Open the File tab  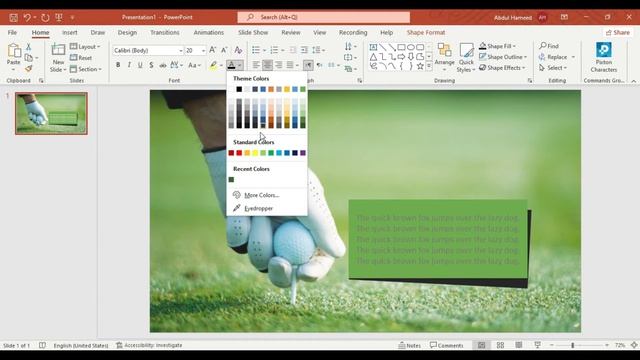pos(12,32)
